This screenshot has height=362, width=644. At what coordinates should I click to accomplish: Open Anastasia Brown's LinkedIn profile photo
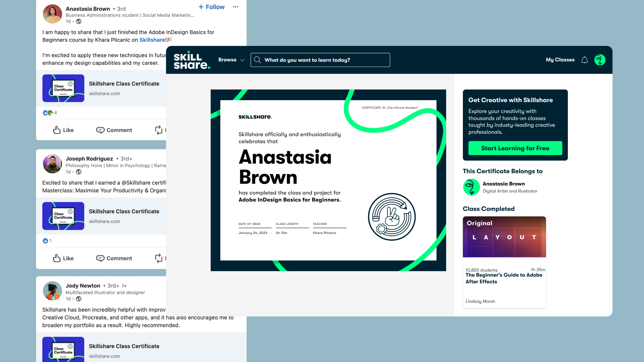click(x=52, y=14)
